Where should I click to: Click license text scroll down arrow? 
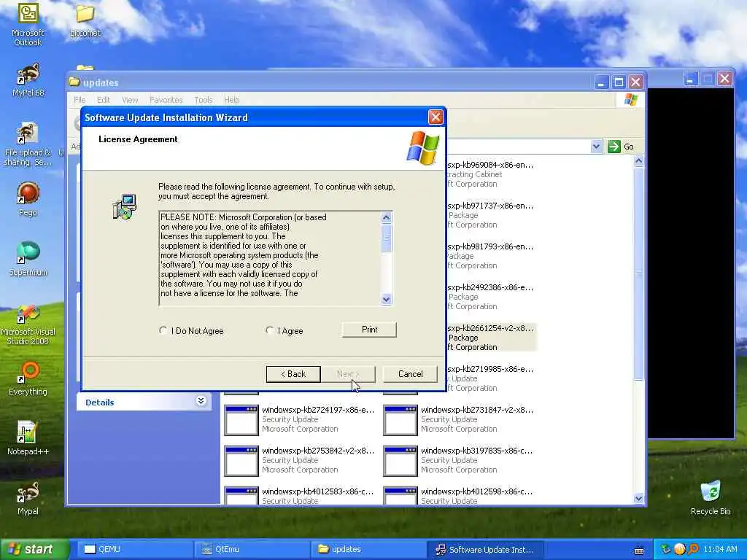pos(387,300)
